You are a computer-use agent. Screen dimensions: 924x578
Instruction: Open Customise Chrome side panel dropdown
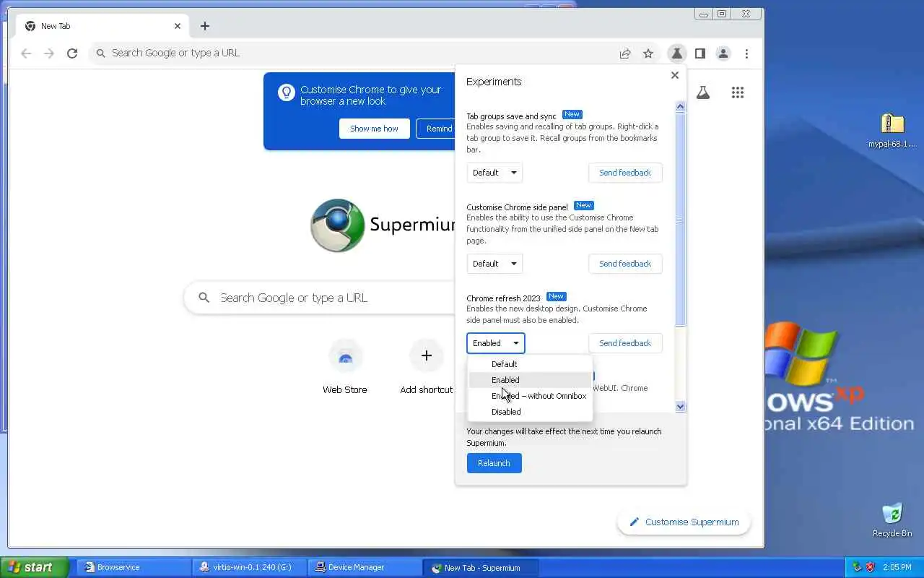[x=494, y=264]
